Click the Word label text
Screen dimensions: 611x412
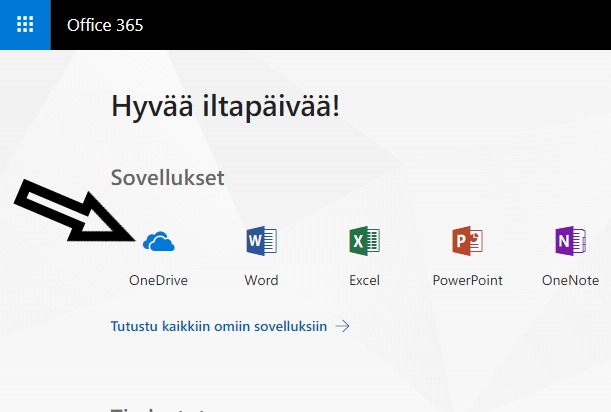click(261, 280)
